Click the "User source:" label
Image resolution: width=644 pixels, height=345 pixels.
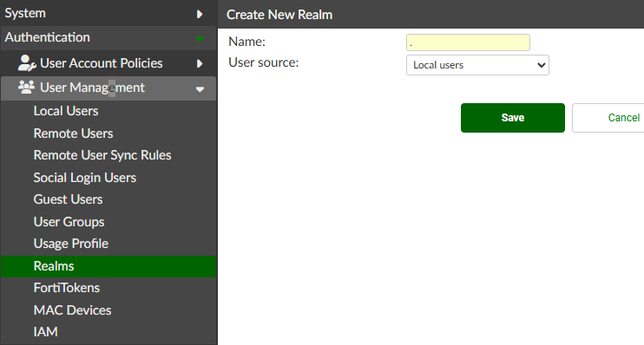click(264, 62)
